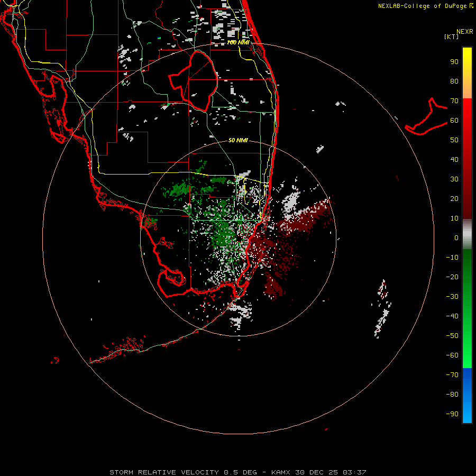The height and width of the screenshot is (476, 476).
Task: Click the NEXLAB-College of DuPage watermark text
Action: [426, 6]
